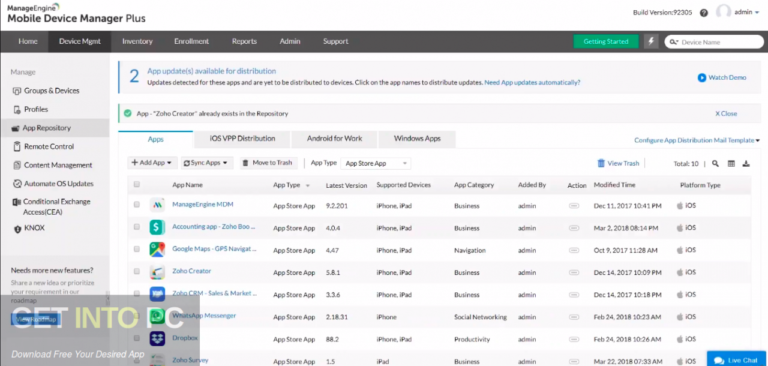Viewport: 768px width, 366px height.
Task: Click the table search magnifier icon
Action: (x=716, y=164)
